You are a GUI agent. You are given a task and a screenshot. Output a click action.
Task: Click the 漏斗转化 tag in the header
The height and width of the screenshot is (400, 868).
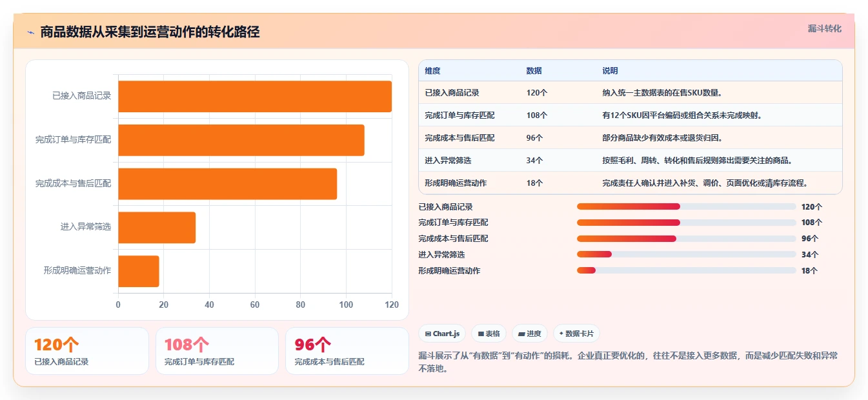click(824, 29)
